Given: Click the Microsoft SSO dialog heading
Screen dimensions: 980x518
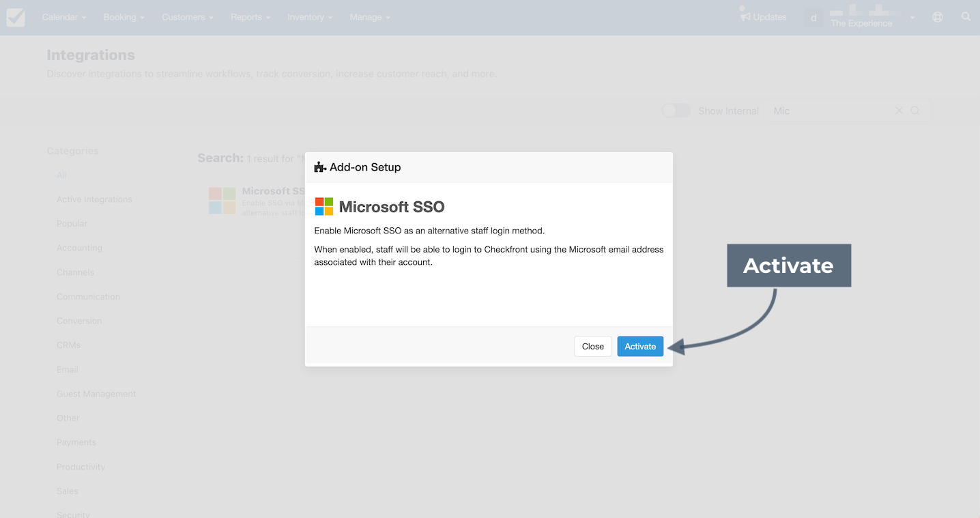Looking at the screenshot, I should 392,207.
